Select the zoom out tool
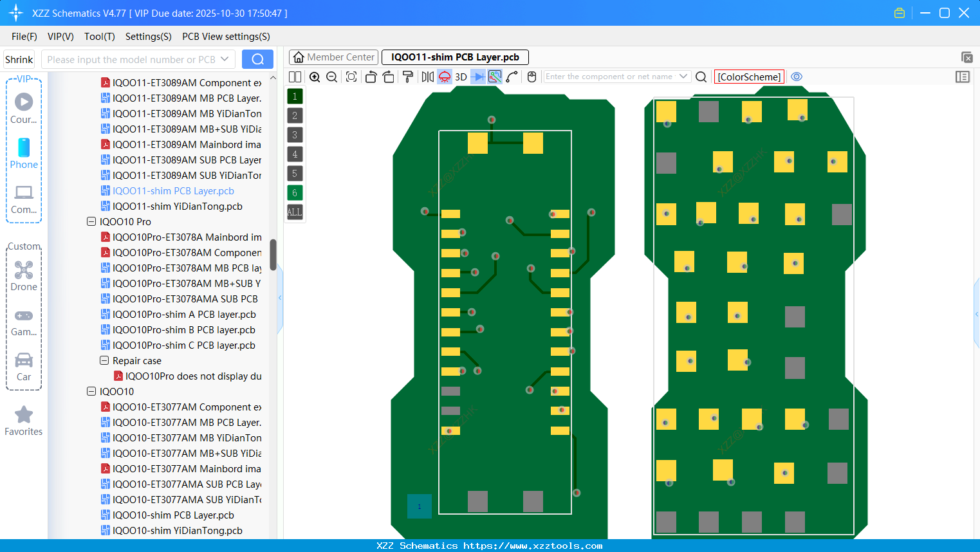980x552 pixels. [332, 77]
